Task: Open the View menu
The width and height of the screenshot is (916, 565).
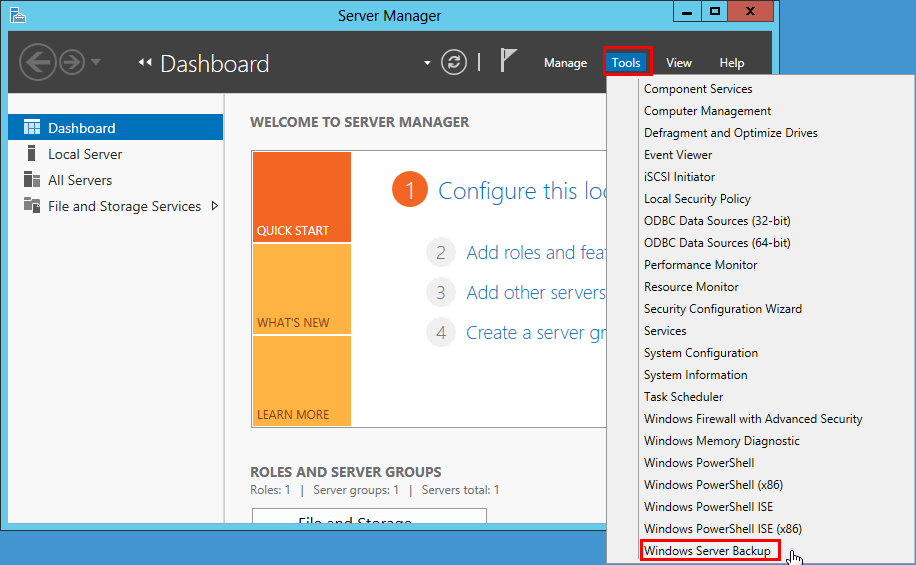Action: coord(679,63)
